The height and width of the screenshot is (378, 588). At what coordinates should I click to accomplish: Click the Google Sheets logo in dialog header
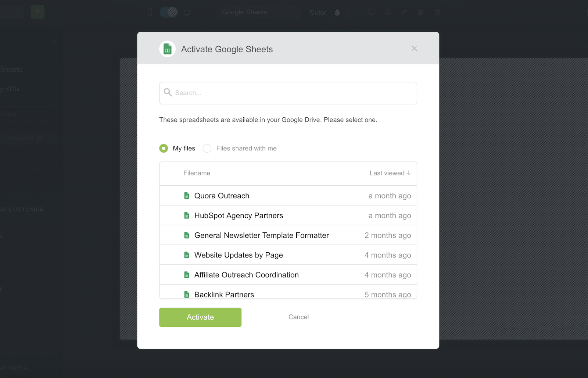click(167, 49)
